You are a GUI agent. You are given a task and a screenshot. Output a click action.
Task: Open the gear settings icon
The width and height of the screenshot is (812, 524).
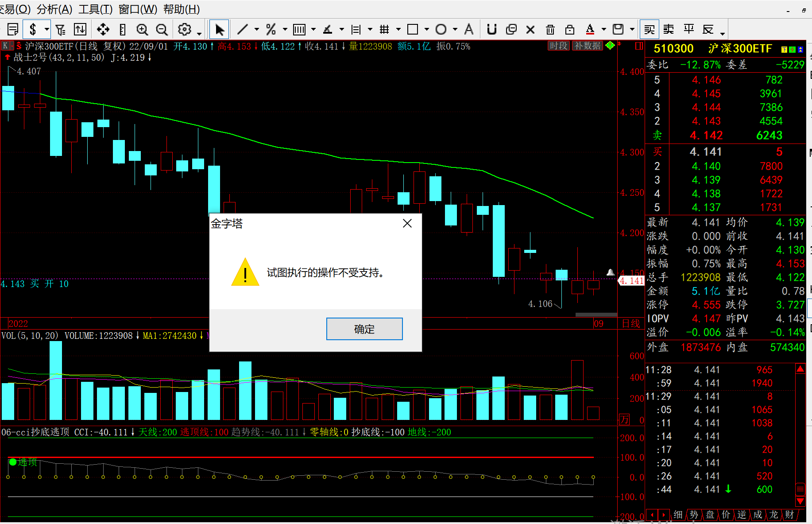(x=185, y=30)
